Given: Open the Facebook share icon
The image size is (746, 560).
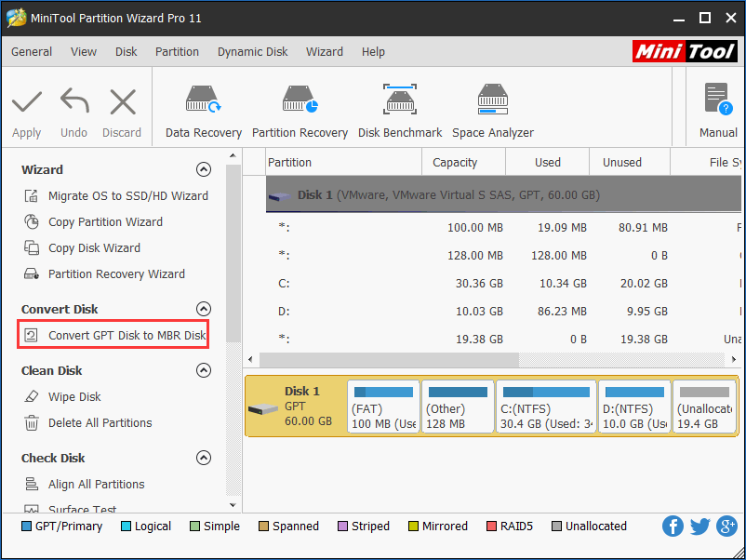Looking at the screenshot, I should coord(673,527).
